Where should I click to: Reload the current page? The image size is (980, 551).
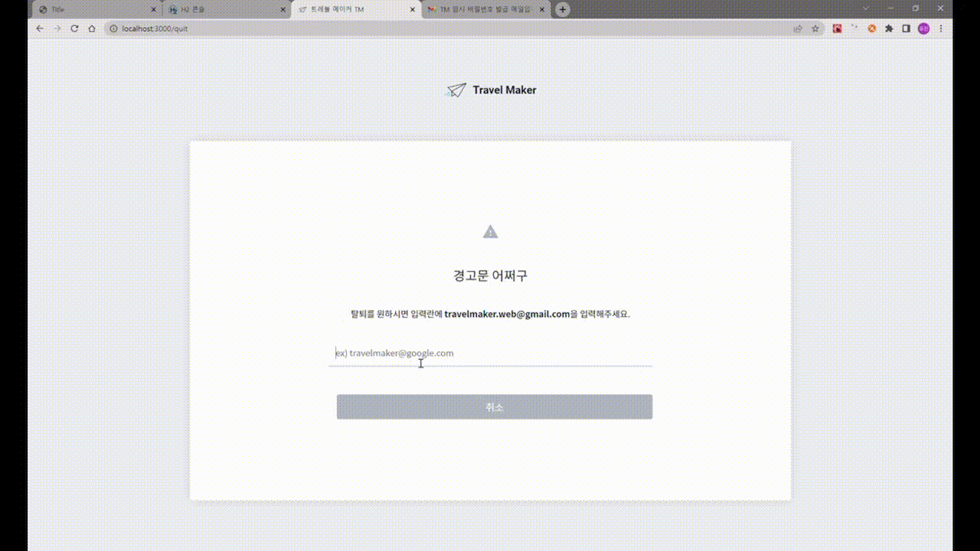(x=74, y=28)
